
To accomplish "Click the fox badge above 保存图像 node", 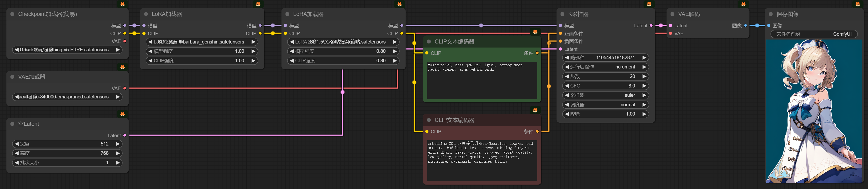I will point(858,4).
